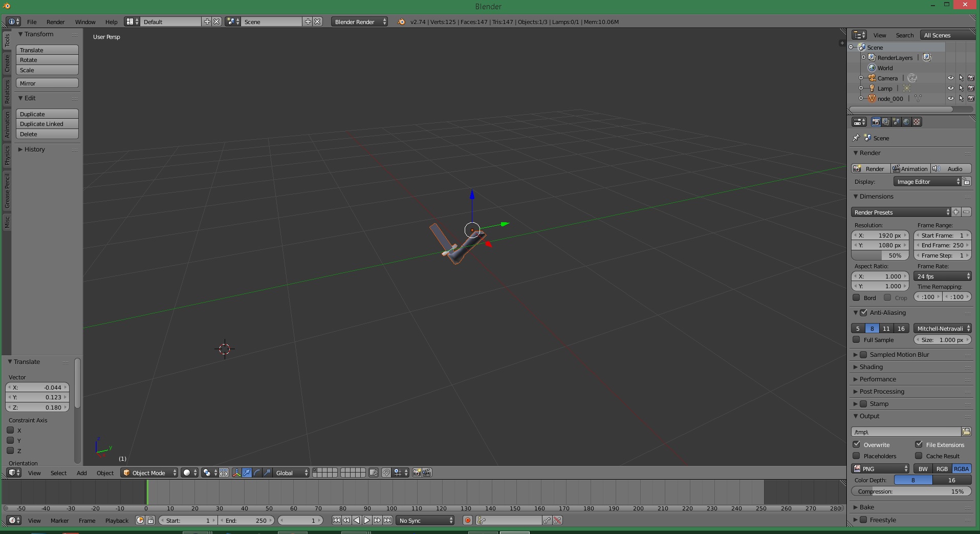The width and height of the screenshot is (980, 534).
Task: Select the translate manipulator arrow icon
Action: click(247, 473)
